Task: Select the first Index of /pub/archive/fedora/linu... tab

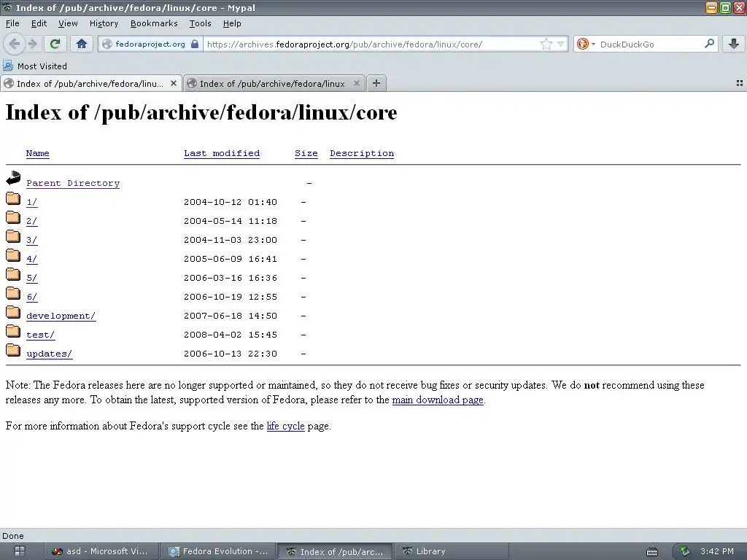Action: 91,83
